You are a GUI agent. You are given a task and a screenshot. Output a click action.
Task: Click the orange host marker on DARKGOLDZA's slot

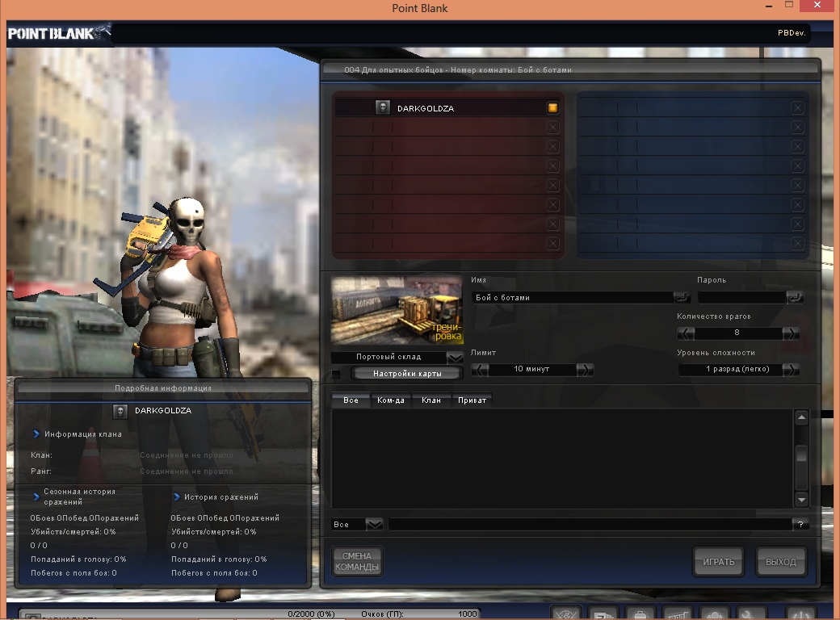point(552,108)
